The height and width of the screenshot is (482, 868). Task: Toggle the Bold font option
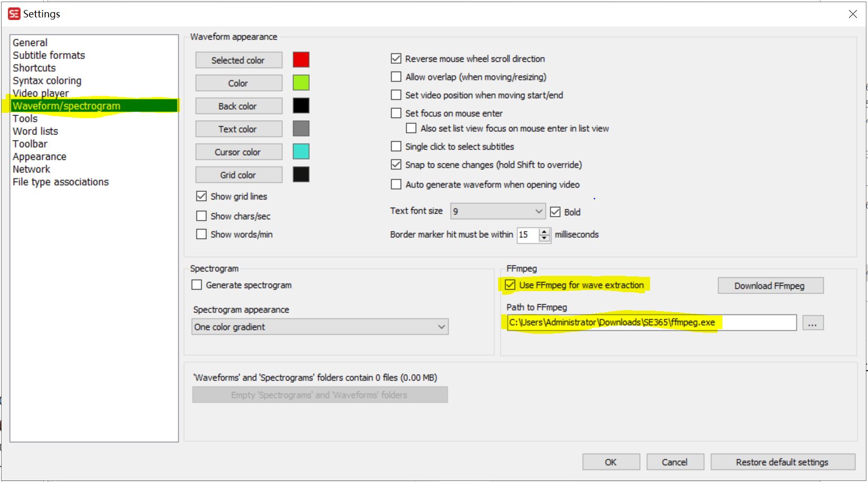pos(555,211)
